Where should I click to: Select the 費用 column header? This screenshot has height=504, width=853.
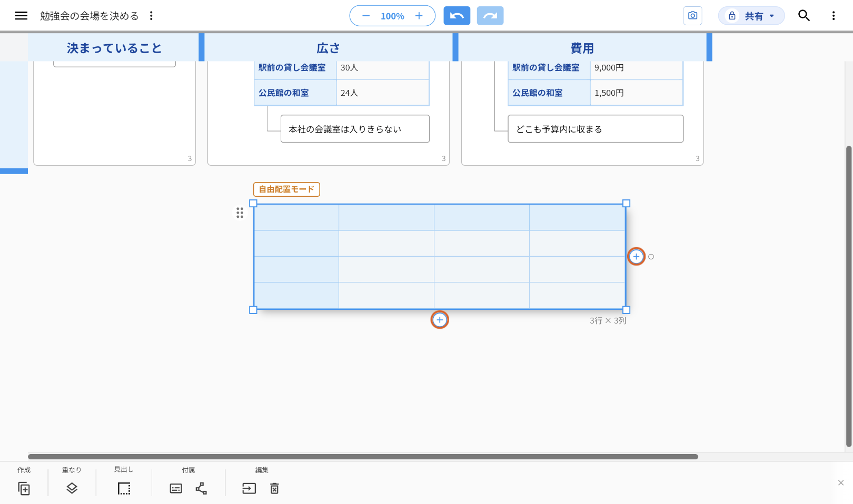582,48
